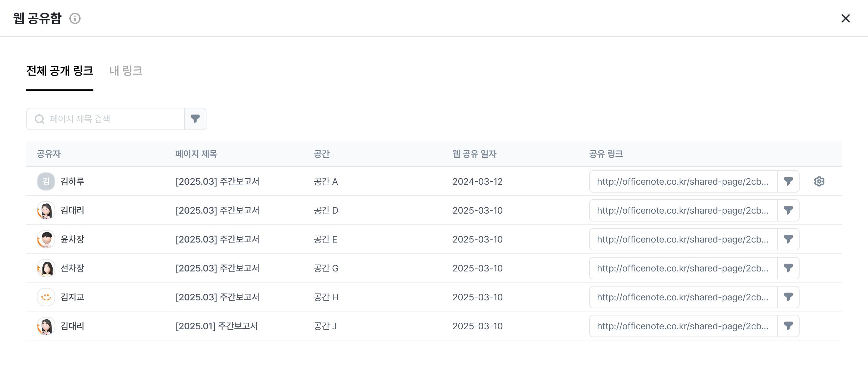Open settings gear for 김하루 row
868x372 pixels.
pos(819,181)
